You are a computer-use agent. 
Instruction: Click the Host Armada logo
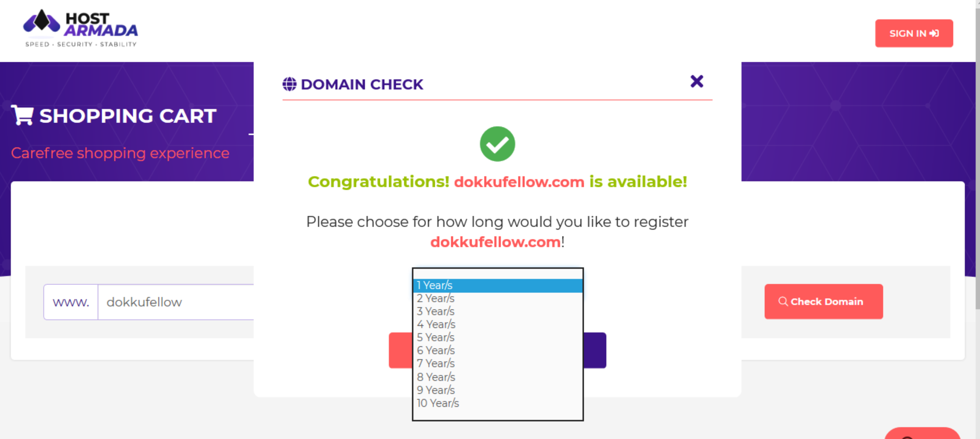tap(80, 29)
